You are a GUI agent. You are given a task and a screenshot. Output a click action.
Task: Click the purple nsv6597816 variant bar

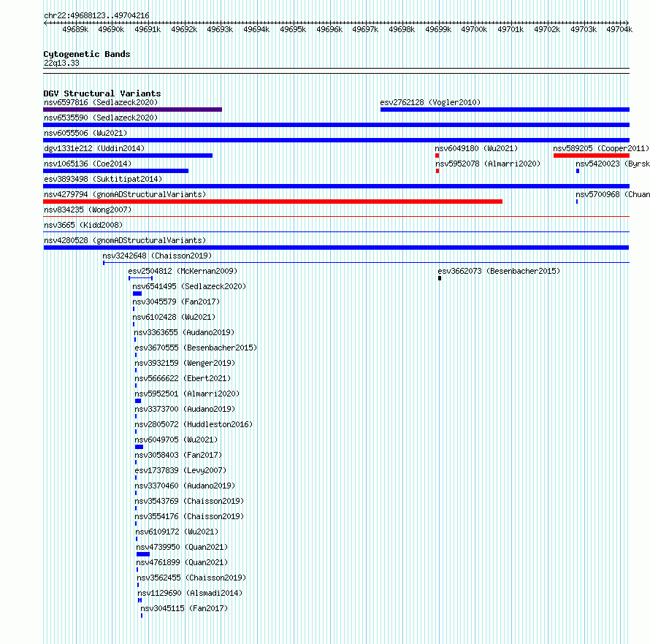click(x=133, y=110)
